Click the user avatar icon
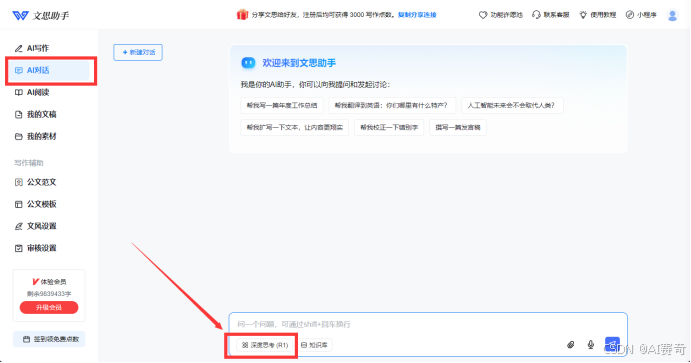The width and height of the screenshot is (691, 363). (672, 15)
